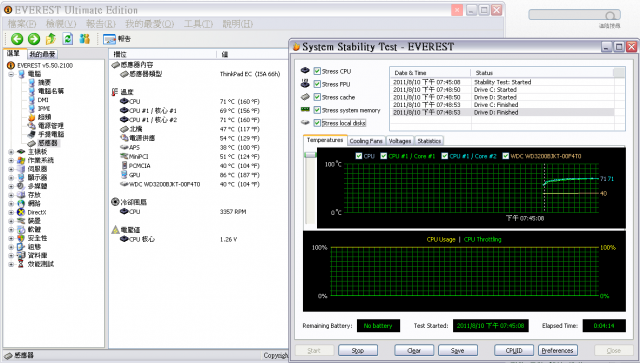Viewport: 640px width, 363px height.
Task: Click the EVEREST v5.50.2100 root node
Action: pos(45,65)
